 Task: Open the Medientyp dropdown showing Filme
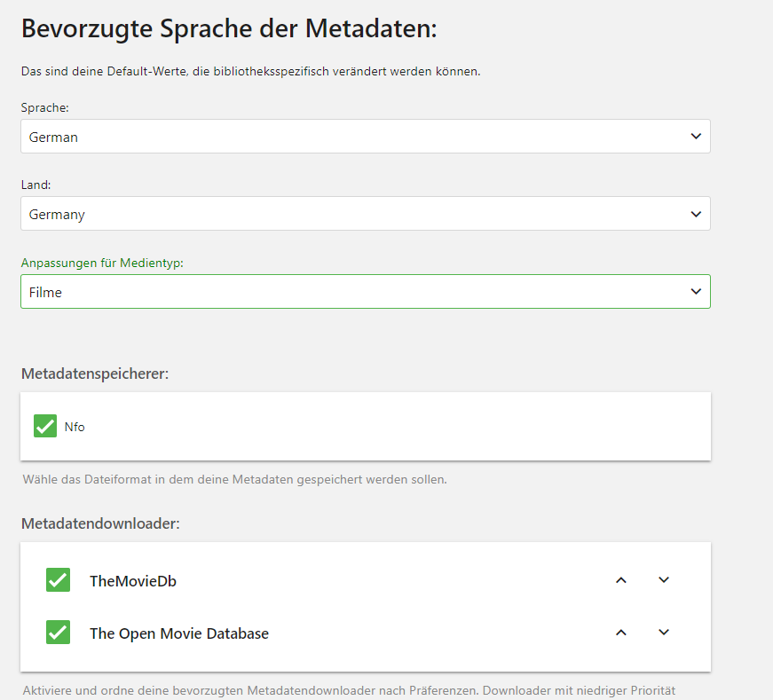click(366, 291)
